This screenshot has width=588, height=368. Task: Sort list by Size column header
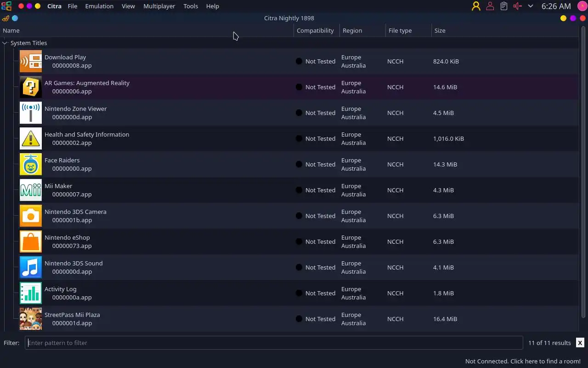point(505,30)
